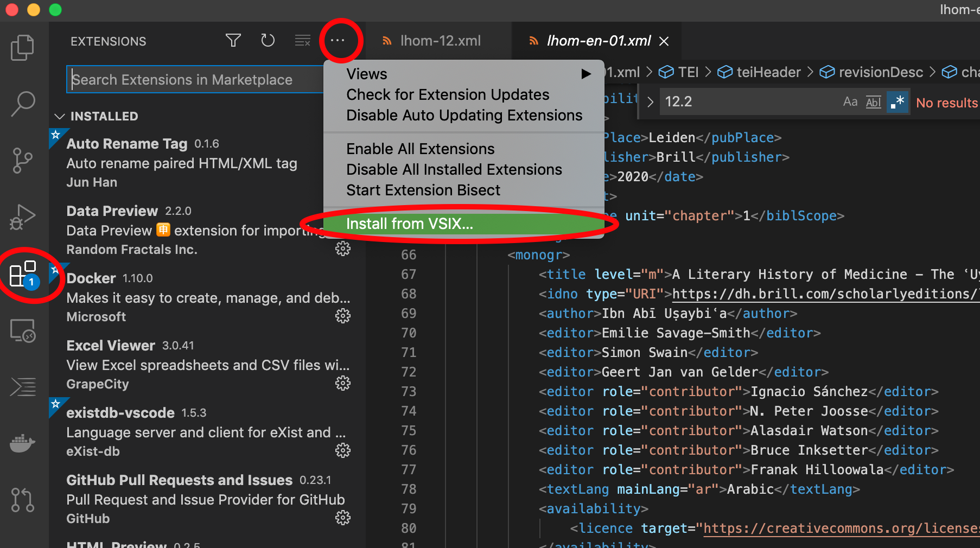The height and width of the screenshot is (548, 980).
Task: Click the monogr opening tag
Action: tap(538, 255)
